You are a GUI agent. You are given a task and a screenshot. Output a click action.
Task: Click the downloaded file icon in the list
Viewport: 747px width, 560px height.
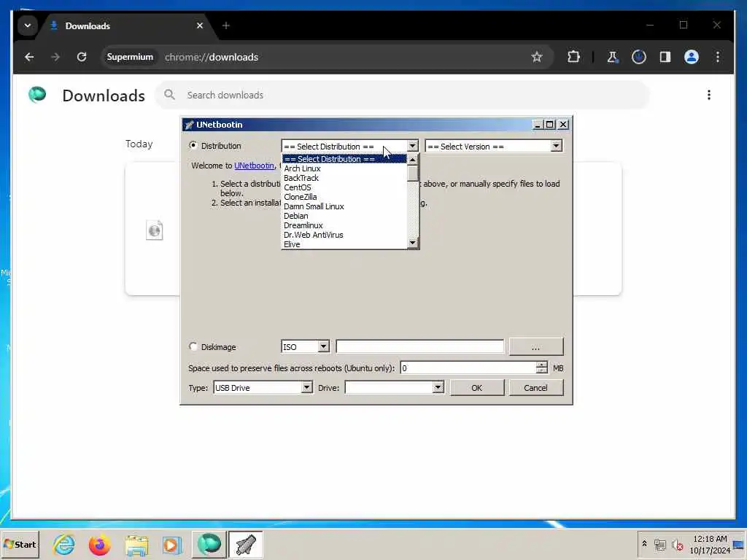tap(155, 230)
